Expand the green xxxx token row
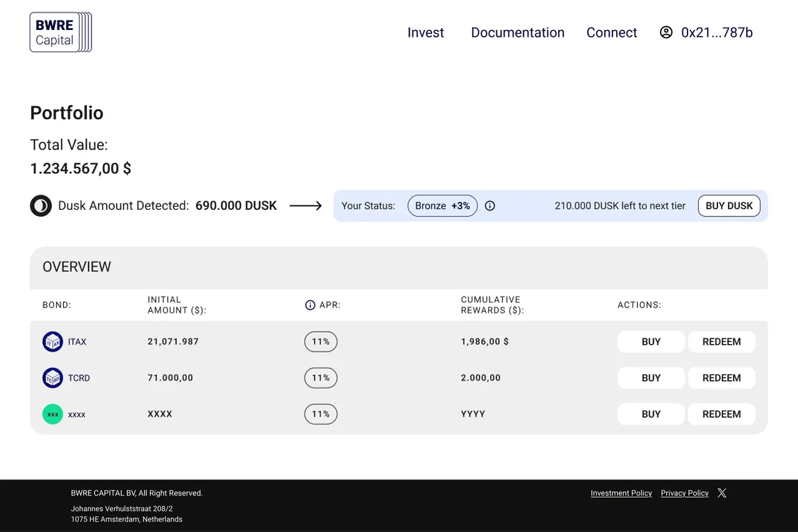The width and height of the screenshot is (798, 532). pyautogui.click(x=52, y=414)
